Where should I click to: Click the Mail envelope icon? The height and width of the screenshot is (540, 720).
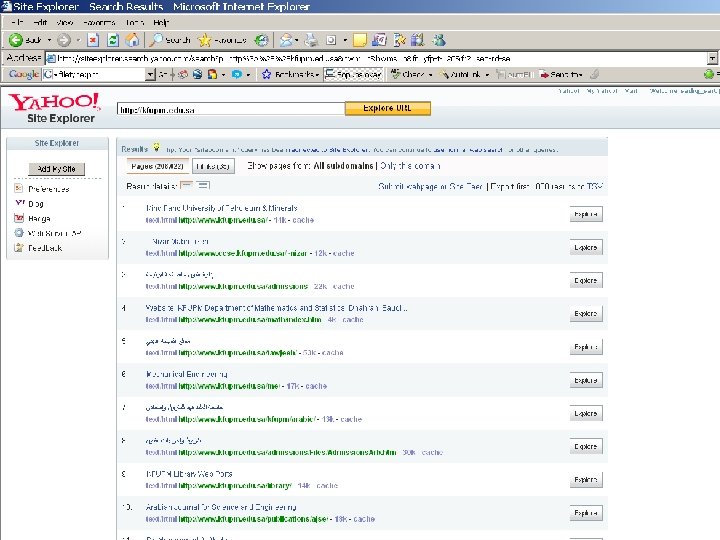[286, 40]
